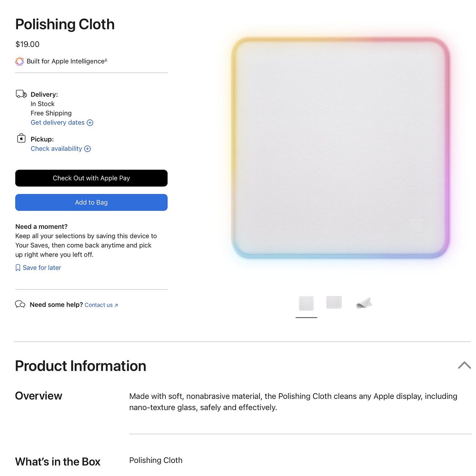Select the first square cloth thumbnail
The width and height of the screenshot is (476, 476).
click(x=306, y=304)
